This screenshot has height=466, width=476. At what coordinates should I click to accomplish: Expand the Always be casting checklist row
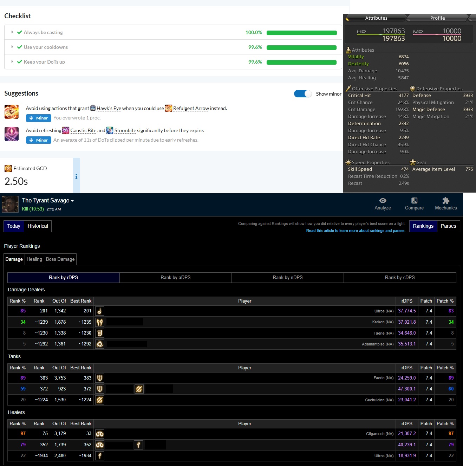173,32
